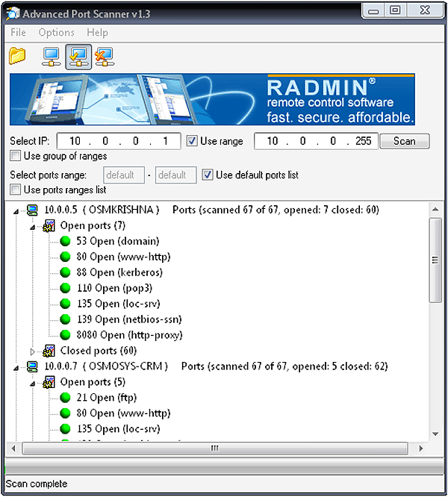Screen dimensions: 448x497
Task: Select the 10.0.0.5 ( OSMKRISHNA ) row
Action: (211, 210)
